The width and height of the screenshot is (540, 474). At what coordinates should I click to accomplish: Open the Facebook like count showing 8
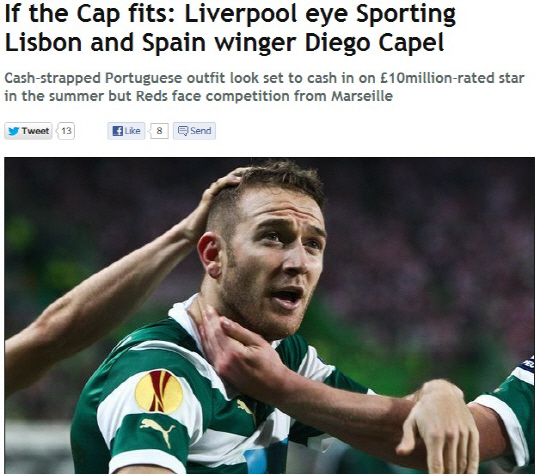click(x=159, y=131)
